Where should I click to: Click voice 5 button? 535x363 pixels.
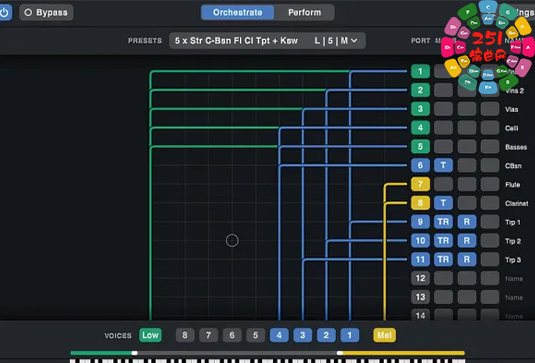click(x=256, y=335)
